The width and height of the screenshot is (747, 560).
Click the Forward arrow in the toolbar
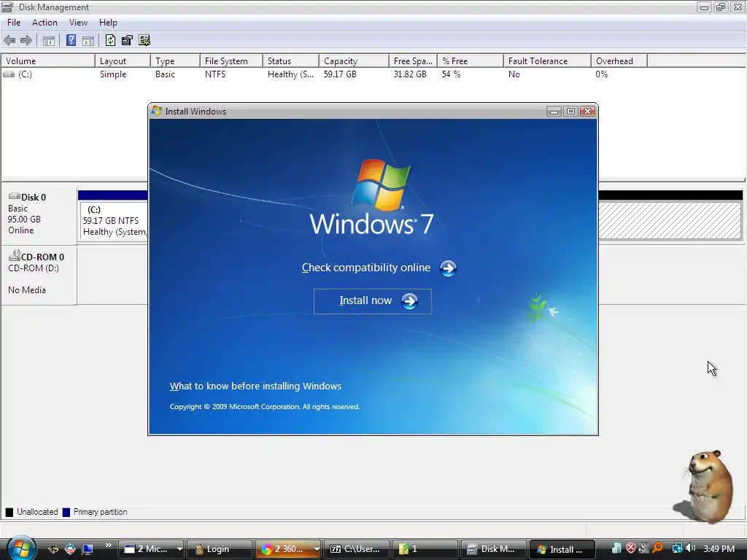pos(26,41)
